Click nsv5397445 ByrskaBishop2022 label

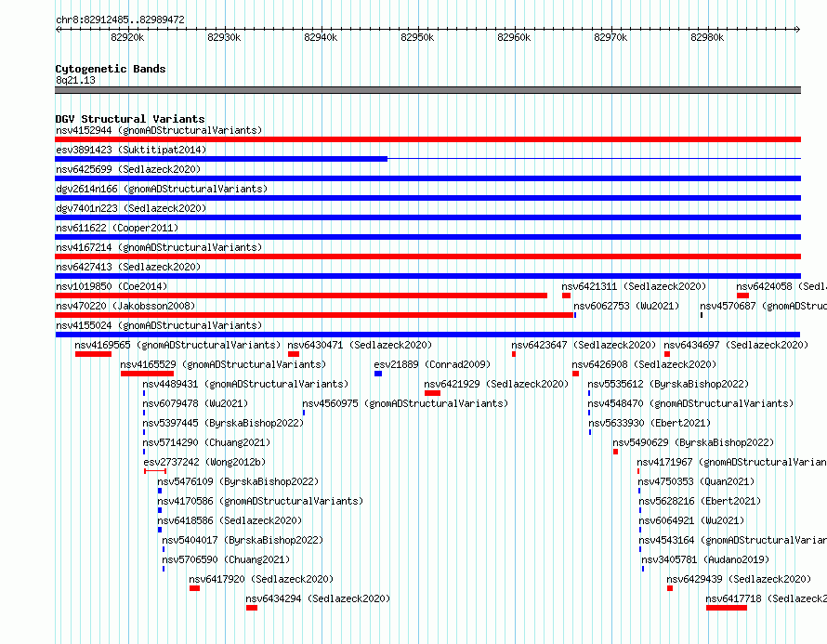pyautogui.click(x=223, y=423)
